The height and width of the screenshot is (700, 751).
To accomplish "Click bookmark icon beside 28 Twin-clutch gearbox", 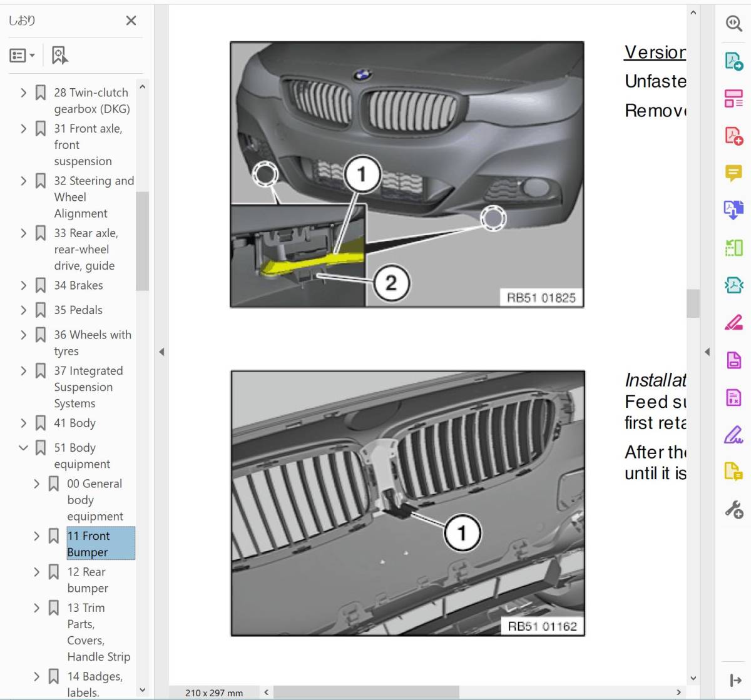I will click(41, 93).
